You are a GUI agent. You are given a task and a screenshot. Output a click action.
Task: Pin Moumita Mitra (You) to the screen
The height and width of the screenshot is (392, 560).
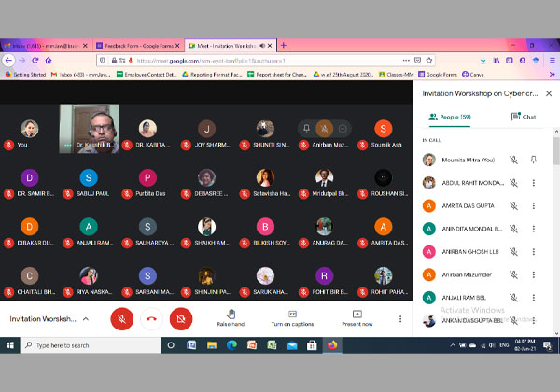(x=533, y=160)
